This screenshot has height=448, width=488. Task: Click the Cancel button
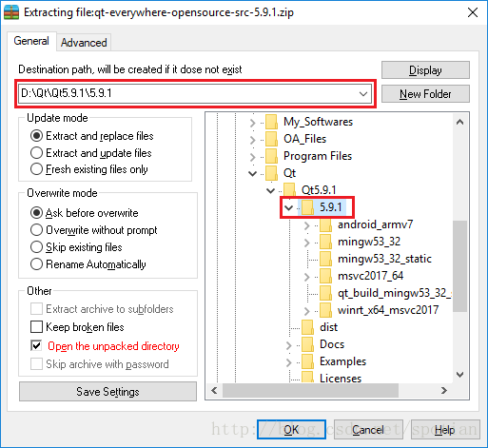[368, 430]
